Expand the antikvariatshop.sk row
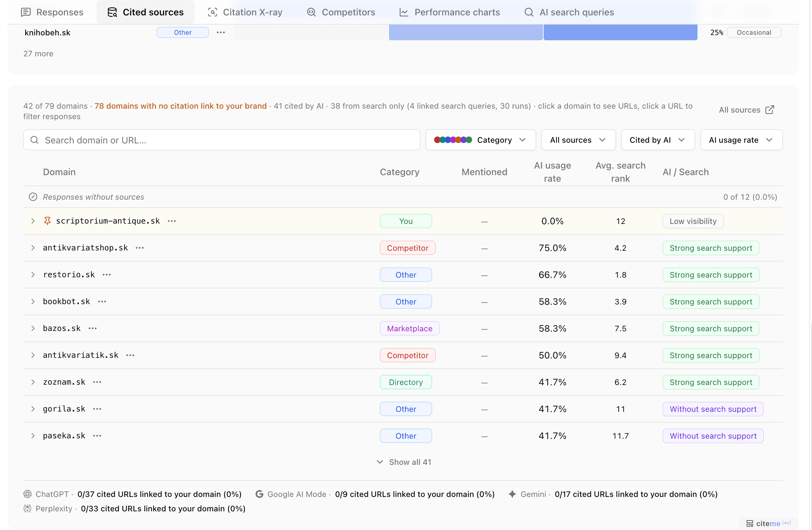 (33, 248)
